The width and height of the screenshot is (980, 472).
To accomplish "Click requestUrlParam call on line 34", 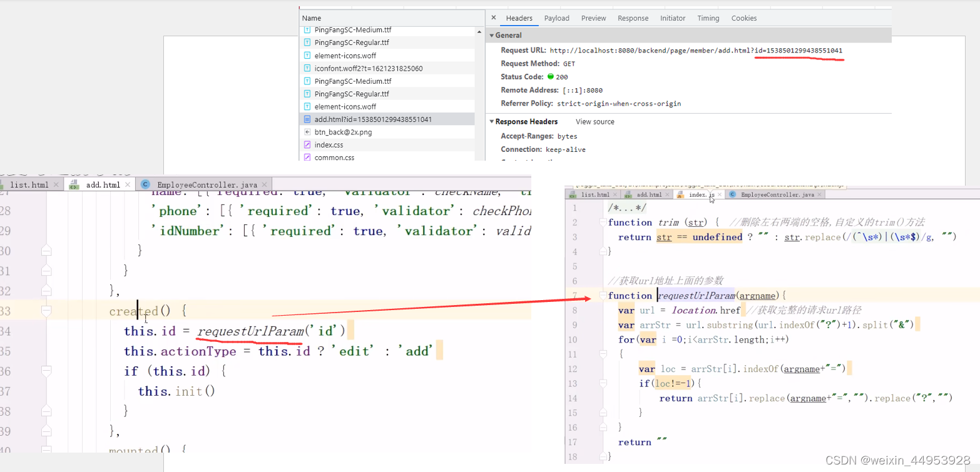I will 250,331.
